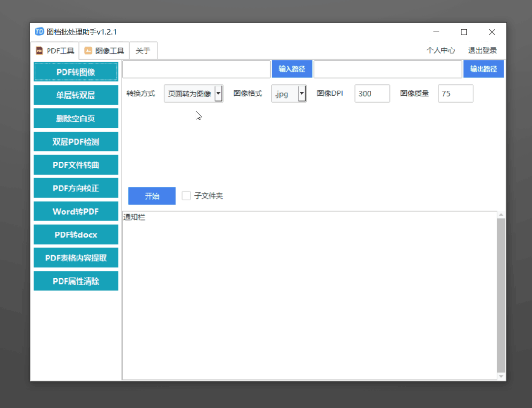Open the 删除空白页 tool
The image size is (532, 408).
pyautogui.click(x=75, y=118)
